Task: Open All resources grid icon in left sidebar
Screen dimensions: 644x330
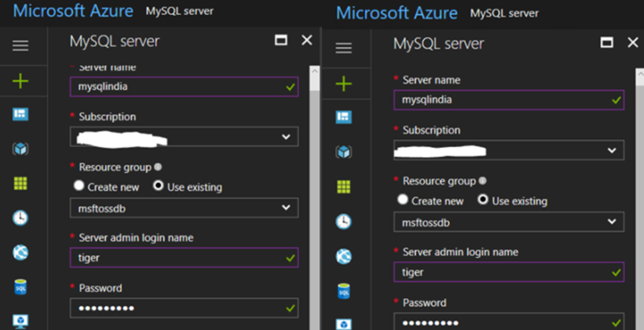Action: tap(20, 183)
